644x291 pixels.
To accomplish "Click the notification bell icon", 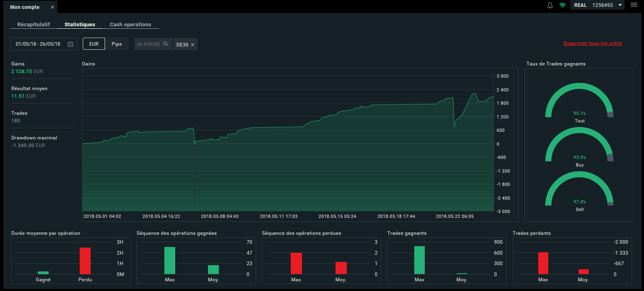I will coord(550,5).
